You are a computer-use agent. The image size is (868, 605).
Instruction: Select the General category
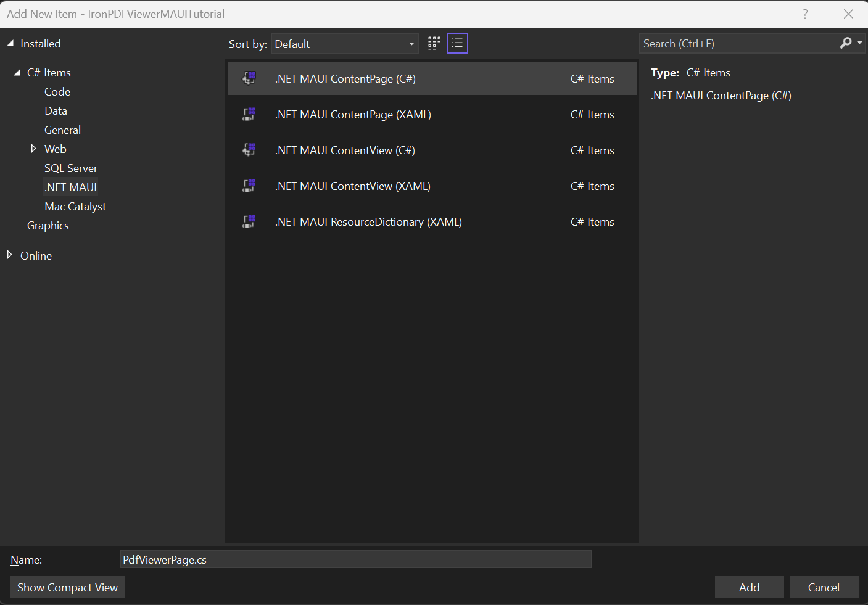pos(62,130)
